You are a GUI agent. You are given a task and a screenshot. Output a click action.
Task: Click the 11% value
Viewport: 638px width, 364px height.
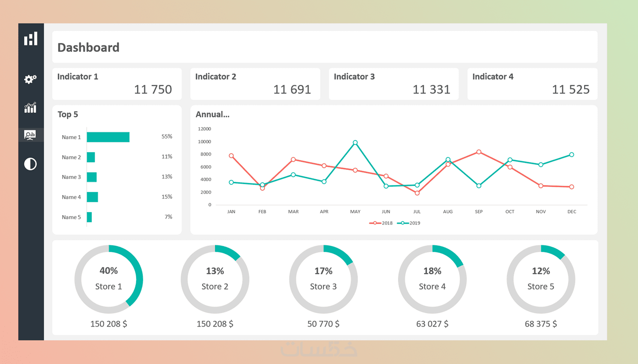pos(167,156)
